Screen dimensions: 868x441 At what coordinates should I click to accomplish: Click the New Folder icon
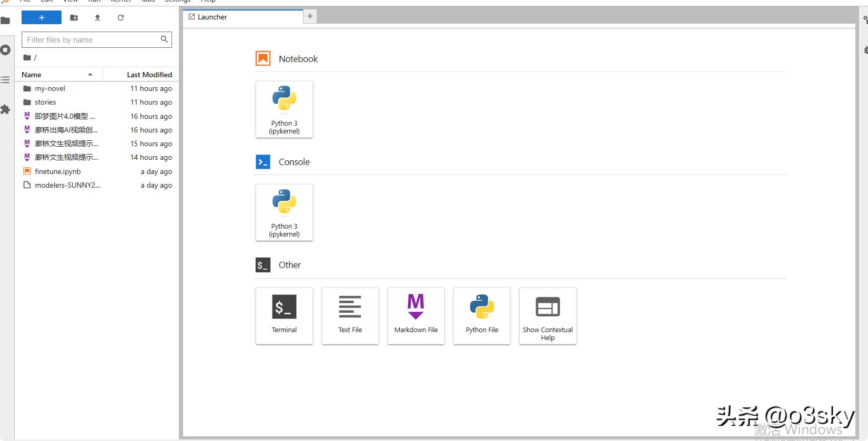click(74, 17)
